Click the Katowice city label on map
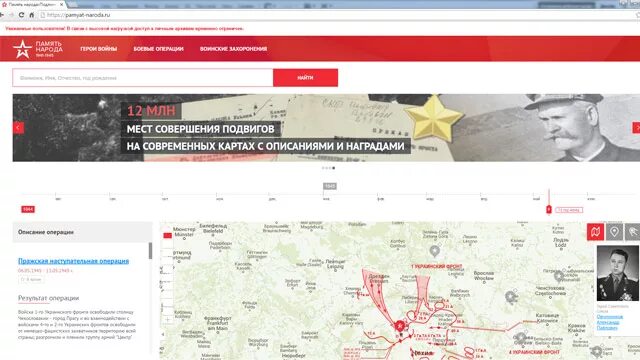Image resolution: width=640 pixels, height=360 pixels. pos(547,318)
